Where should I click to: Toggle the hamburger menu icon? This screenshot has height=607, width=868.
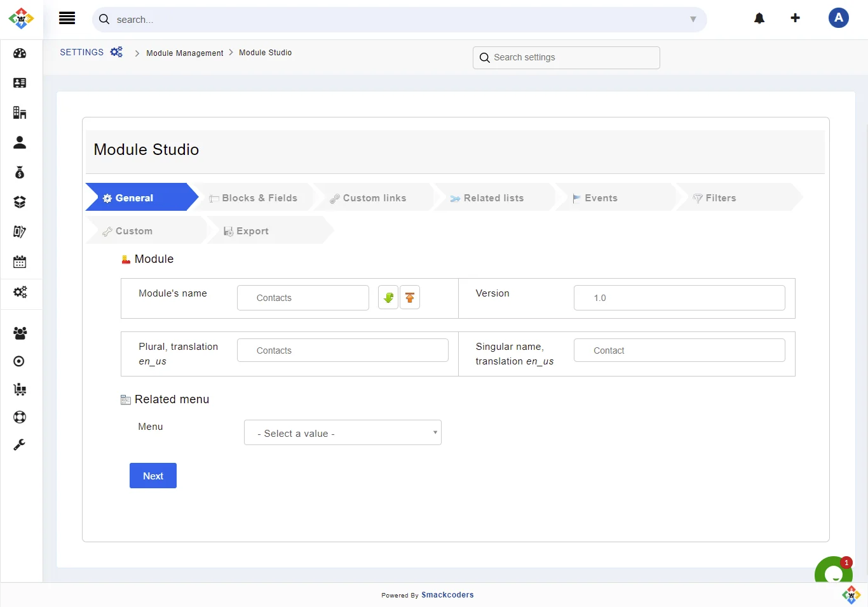click(67, 18)
